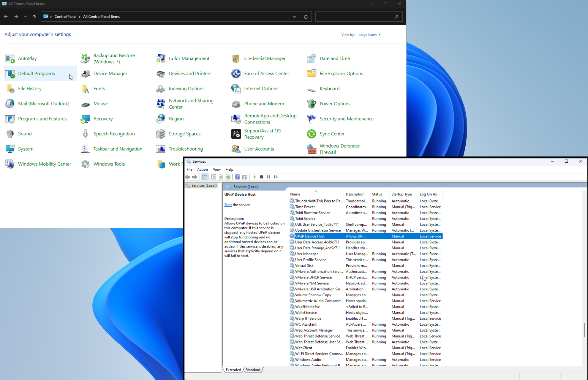Viewport: 588px width, 380px height.
Task: Click the Refresh icon in Services toolbar
Action: 221,177
